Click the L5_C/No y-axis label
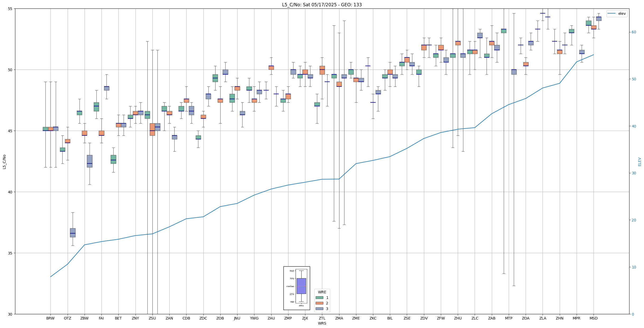 (x=4, y=162)
